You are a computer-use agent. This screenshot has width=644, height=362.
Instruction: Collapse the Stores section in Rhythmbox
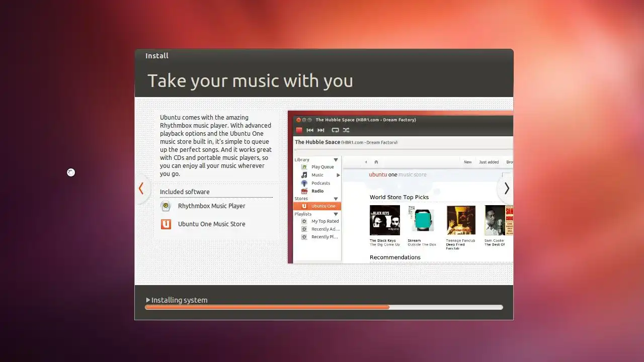(336, 199)
